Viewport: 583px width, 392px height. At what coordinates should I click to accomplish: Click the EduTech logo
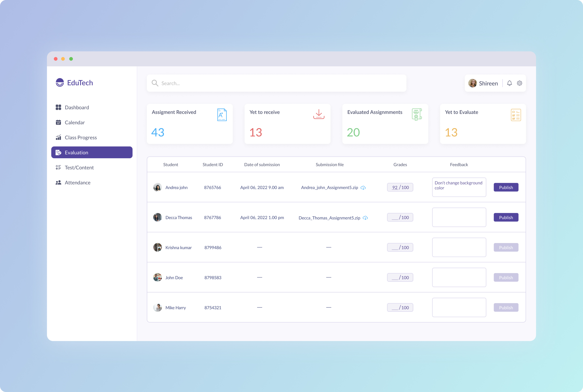pyautogui.click(x=74, y=83)
